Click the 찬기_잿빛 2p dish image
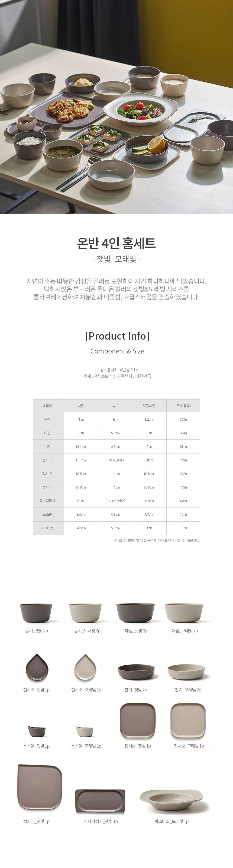Image resolution: width=233 pixels, height=868 pixels. click(136, 672)
